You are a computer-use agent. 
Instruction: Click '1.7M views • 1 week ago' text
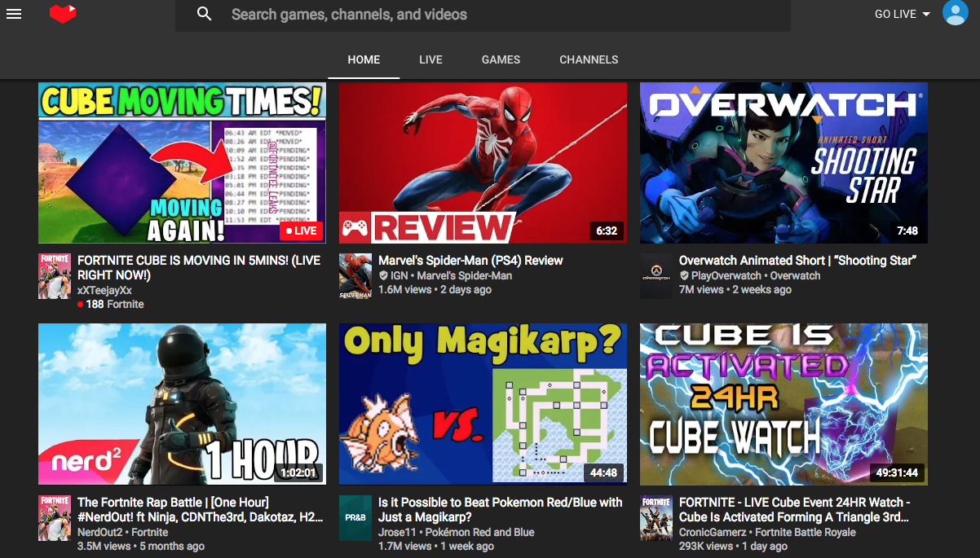(x=435, y=546)
